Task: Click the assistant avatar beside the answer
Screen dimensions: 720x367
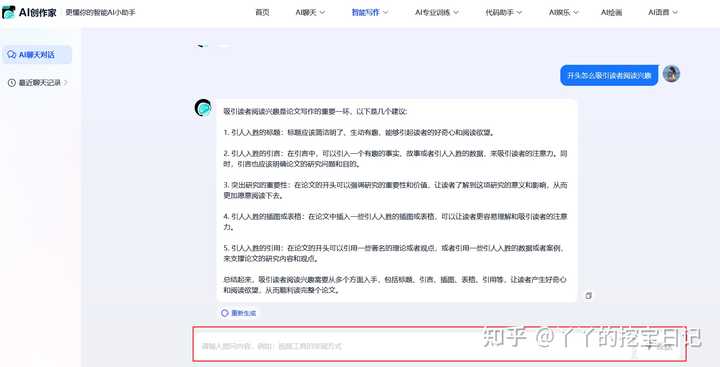Action: [203, 107]
